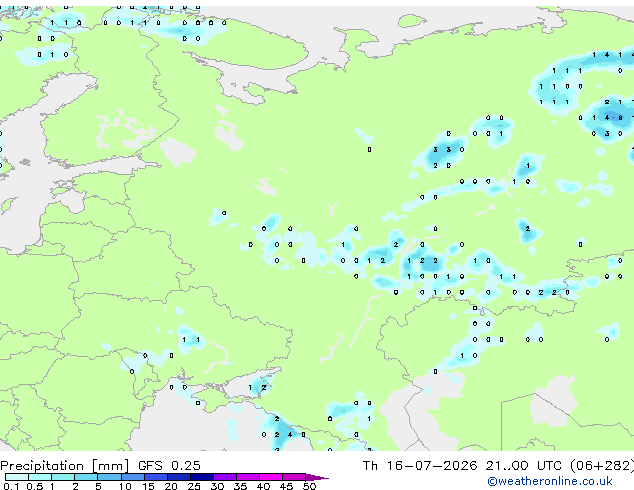Pick the 2–5 mm light blue legend swatch
Screen dimensions: 634x490
coord(86,477)
